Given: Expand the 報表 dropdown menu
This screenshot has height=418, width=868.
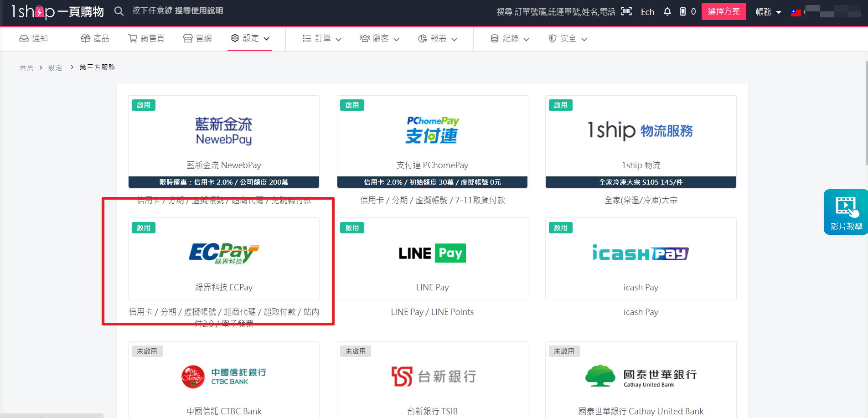Looking at the screenshot, I should [x=437, y=39].
